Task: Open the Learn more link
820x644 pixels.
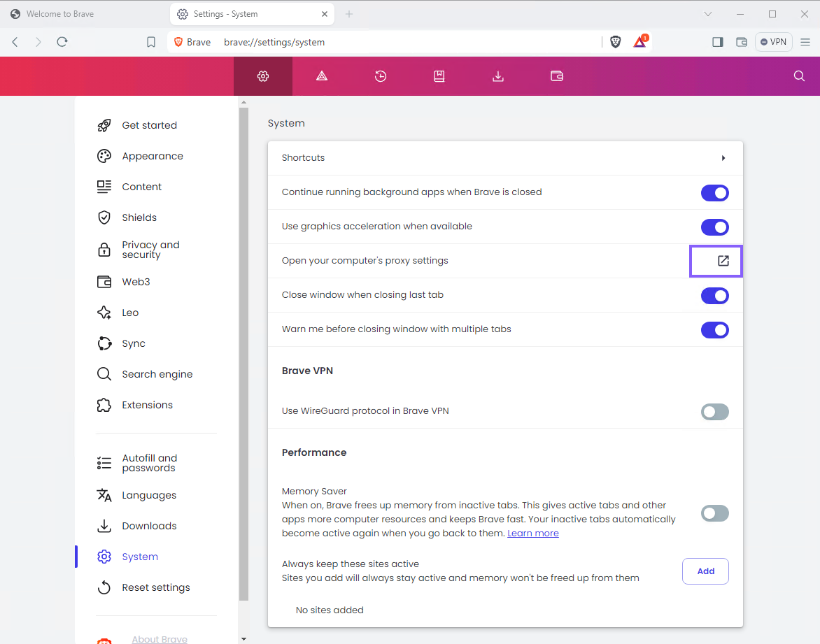Action: pyautogui.click(x=533, y=534)
